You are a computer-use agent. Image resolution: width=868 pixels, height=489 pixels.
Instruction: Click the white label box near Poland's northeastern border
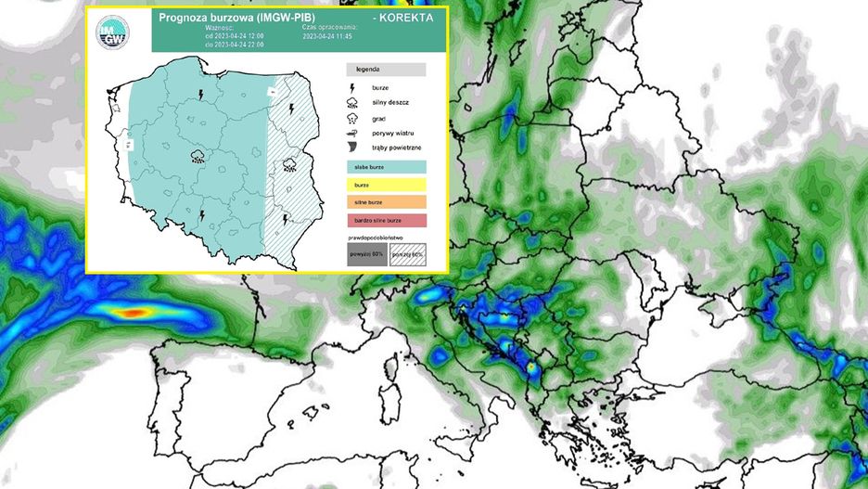point(273,91)
